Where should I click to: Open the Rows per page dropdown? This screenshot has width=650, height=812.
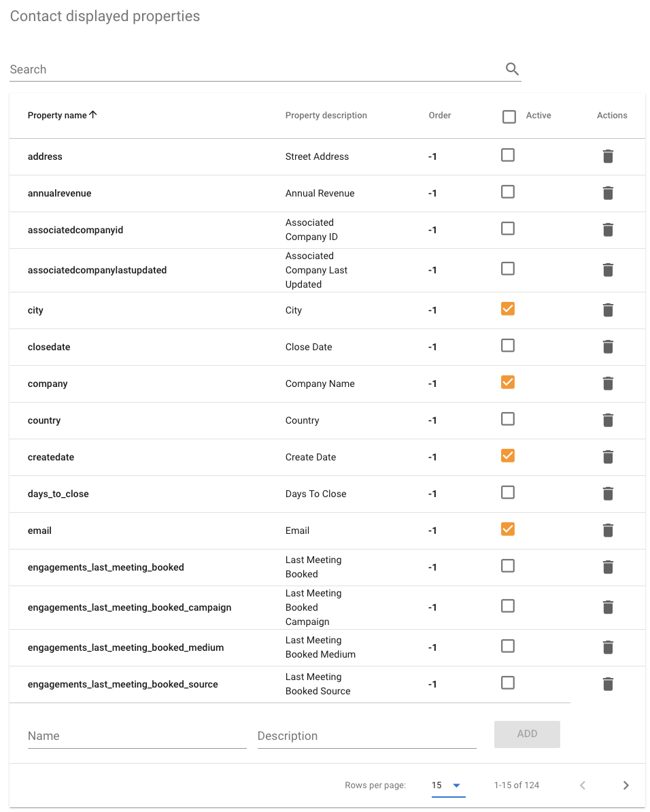pyautogui.click(x=447, y=785)
